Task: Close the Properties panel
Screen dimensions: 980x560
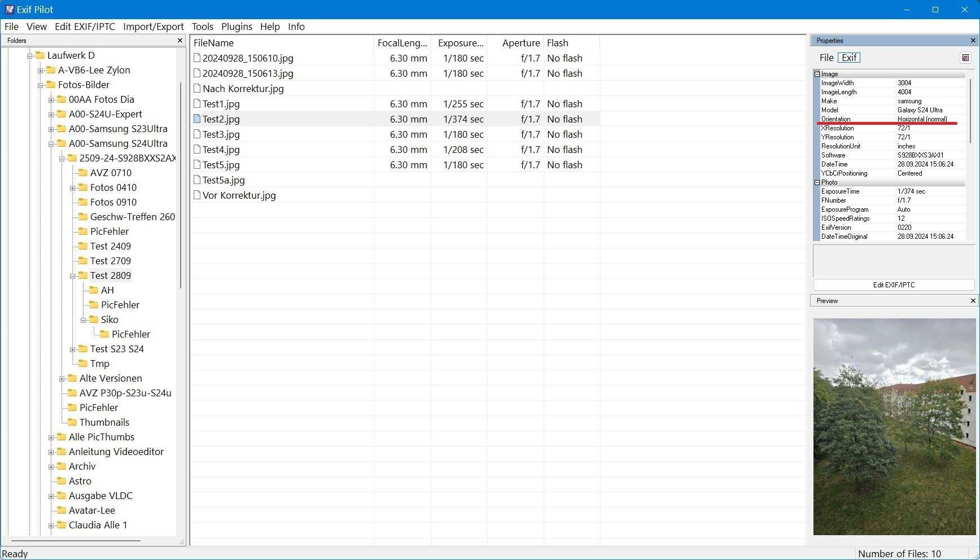Action: point(973,41)
